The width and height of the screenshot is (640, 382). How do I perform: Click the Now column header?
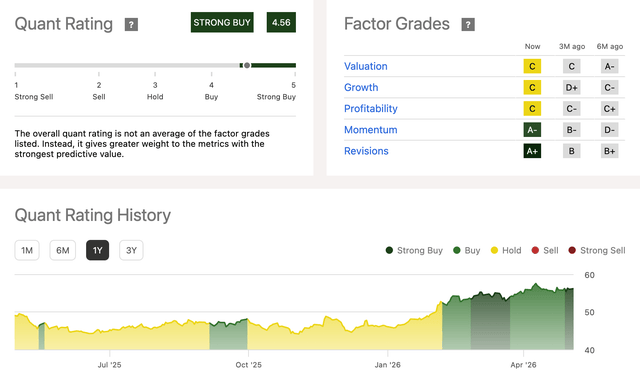(532, 47)
